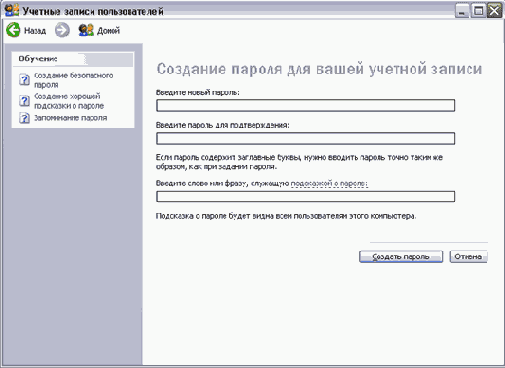The image size is (505, 368).
Task: Open 'Запоминание пароля' help topic
Action: [x=71, y=118]
